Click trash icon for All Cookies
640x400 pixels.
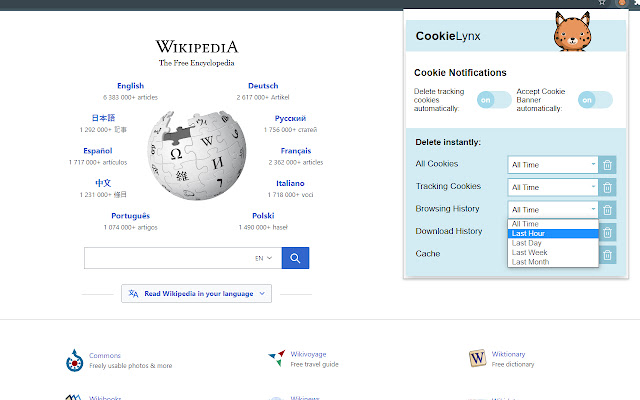[x=608, y=164]
